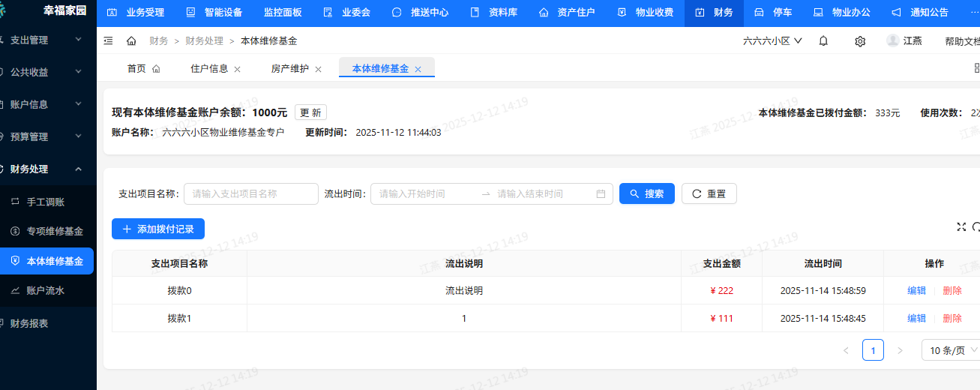Image resolution: width=980 pixels, height=390 pixels.
Task: Collapse the sidebar with the menu-fold icon
Action: [x=109, y=40]
